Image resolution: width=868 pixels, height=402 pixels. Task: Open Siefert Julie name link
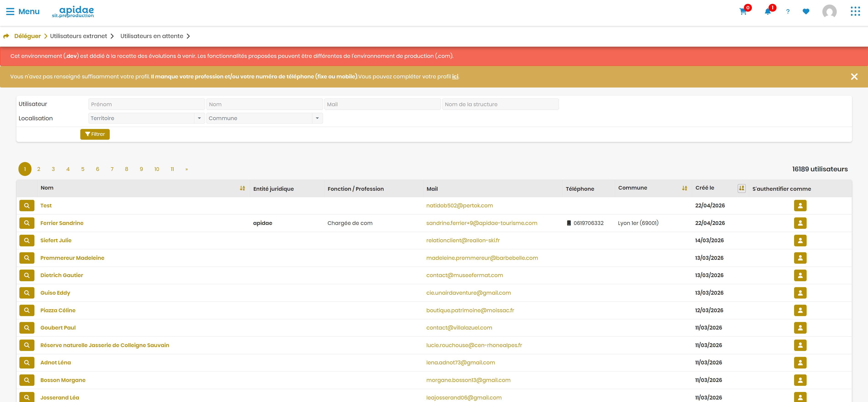click(x=56, y=241)
